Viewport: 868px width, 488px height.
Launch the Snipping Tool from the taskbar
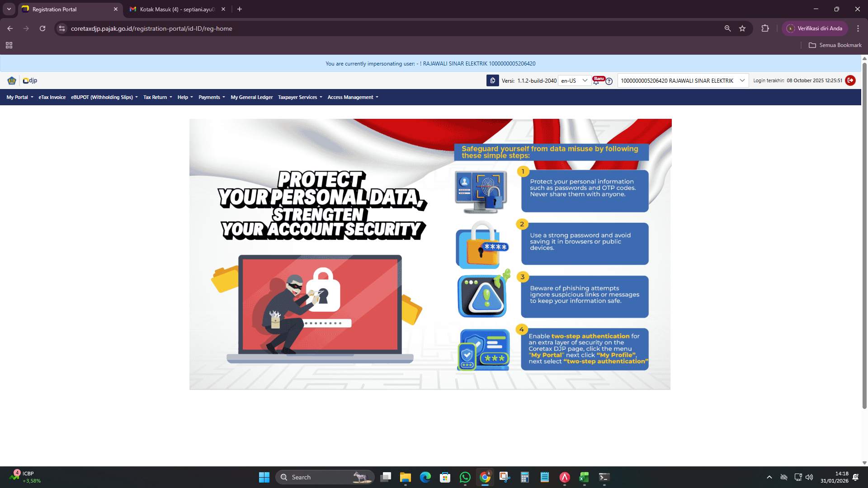pos(503,477)
